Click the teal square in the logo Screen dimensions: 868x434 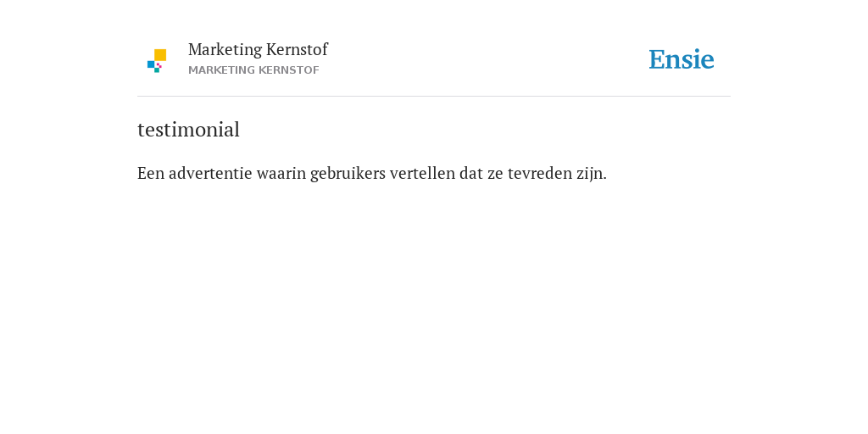(x=157, y=70)
